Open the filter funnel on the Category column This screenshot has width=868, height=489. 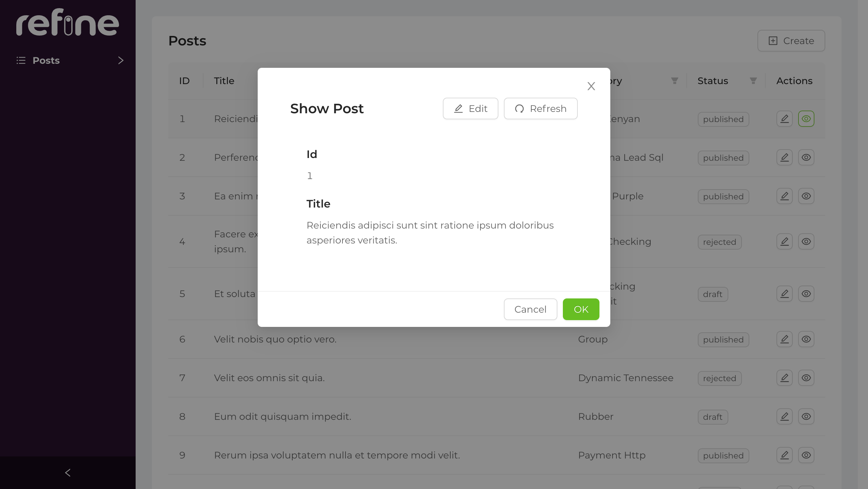point(674,81)
